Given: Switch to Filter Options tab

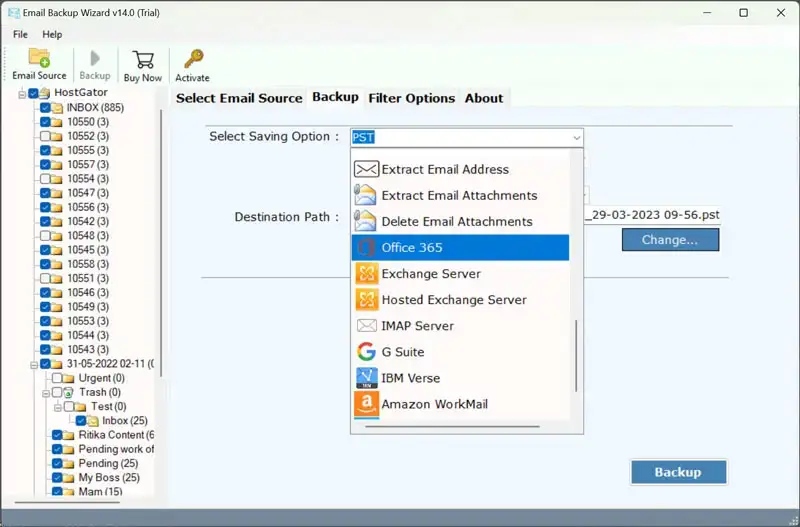Looking at the screenshot, I should (x=412, y=98).
